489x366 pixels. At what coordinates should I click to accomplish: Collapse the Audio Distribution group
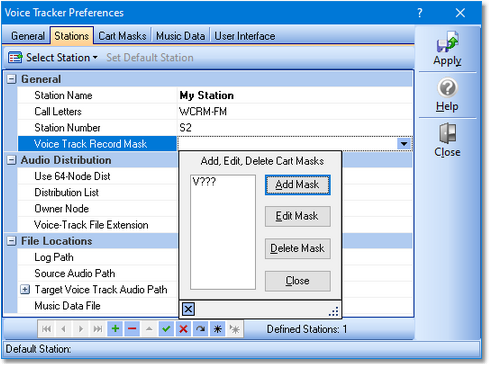coord(12,160)
